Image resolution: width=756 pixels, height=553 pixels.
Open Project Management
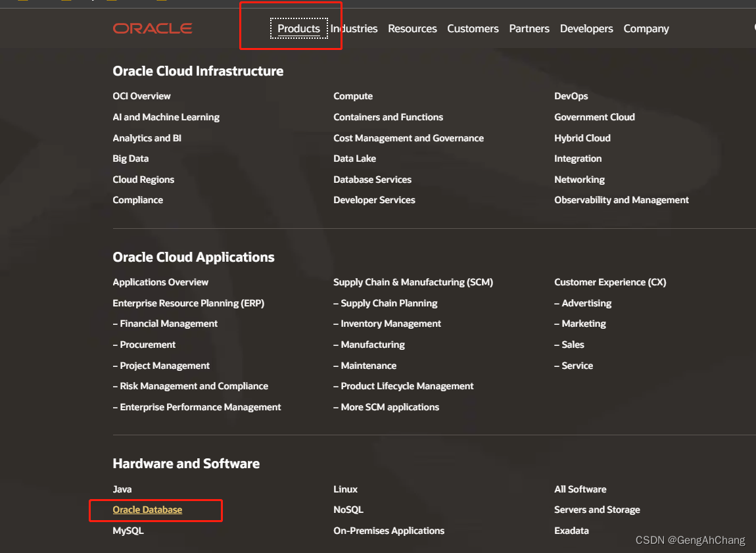[x=161, y=366]
